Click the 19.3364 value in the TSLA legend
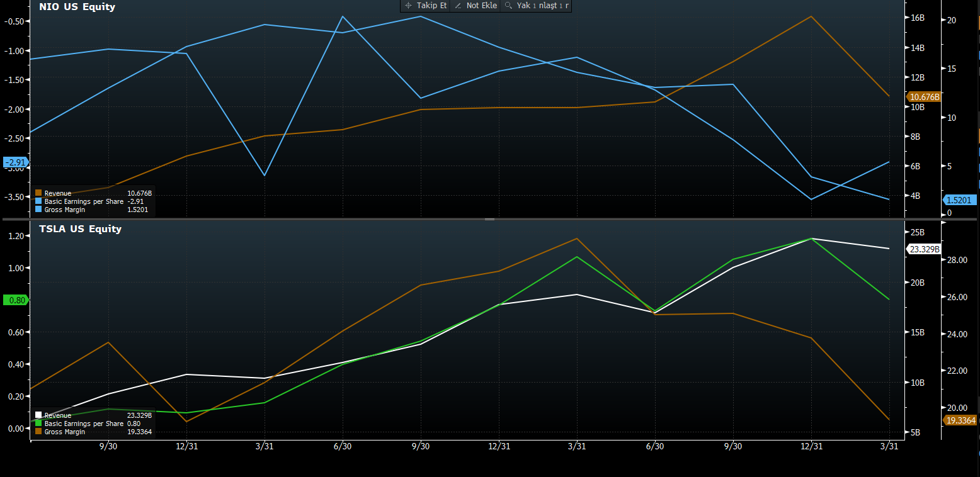The height and width of the screenshot is (477, 980). 139,432
